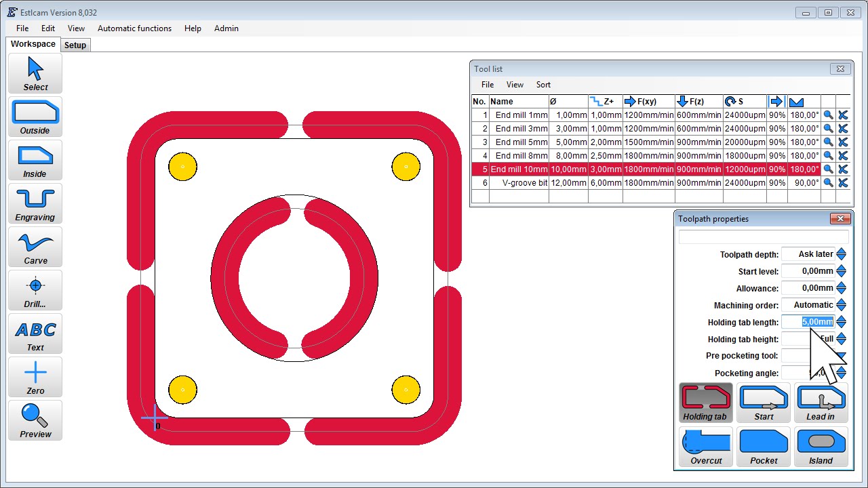Open the Toolpath depth spinner arrows

click(x=841, y=254)
